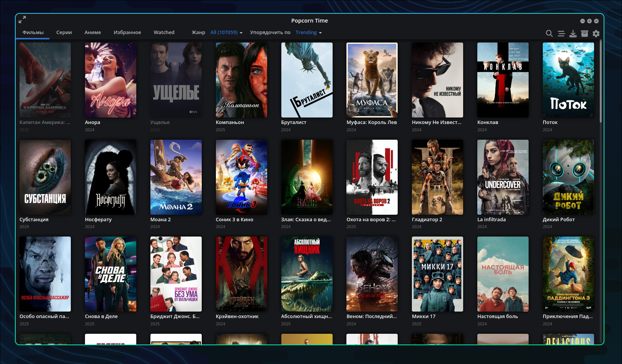Minimize the Popcorn Time window
Viewport: 622px width, 364px height.
(583, 21)
